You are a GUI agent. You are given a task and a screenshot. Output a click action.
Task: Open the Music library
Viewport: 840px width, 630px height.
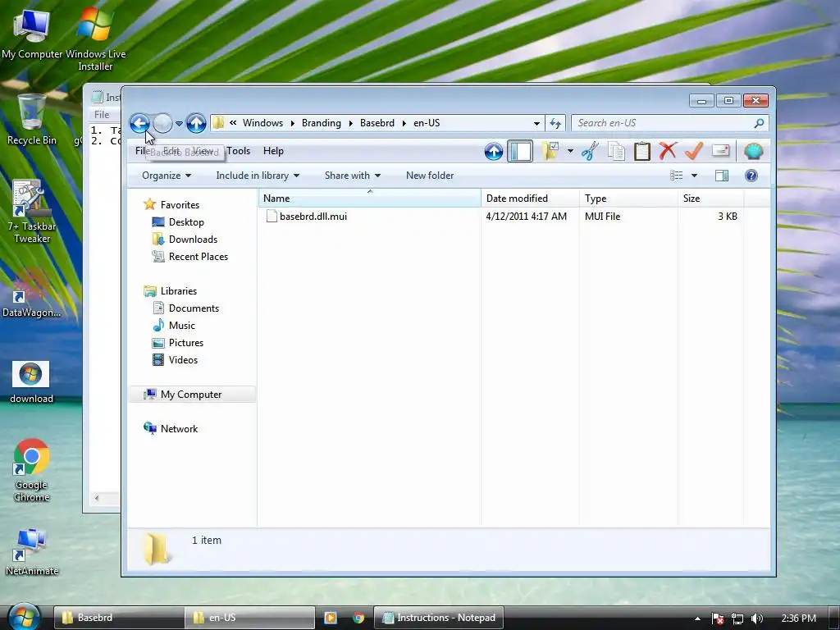pyautogui.click(x=174, y=326)
